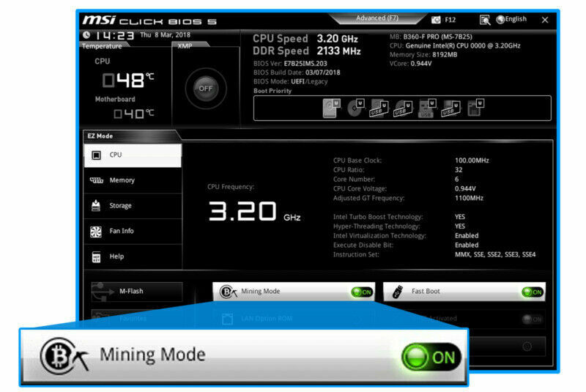Select the CD/DVD disc boot icon without USB label
This screenshot has height=392, width=586.
pyautogui.click(x=355, y=108)
